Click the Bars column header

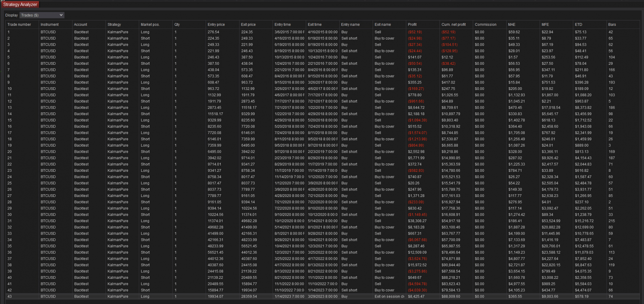pos(612,24)
